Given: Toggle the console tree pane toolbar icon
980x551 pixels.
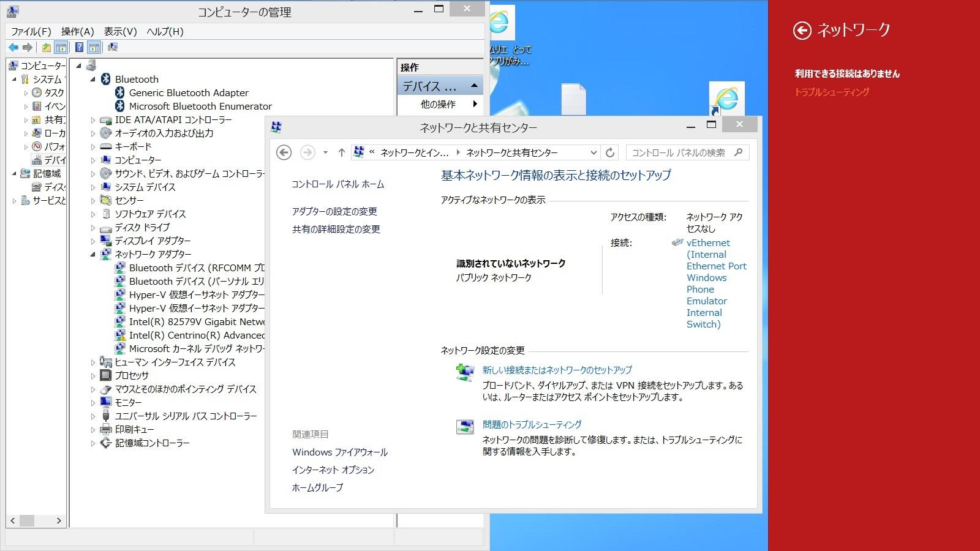Looking at the screenshot, I should tap(61, 47).
